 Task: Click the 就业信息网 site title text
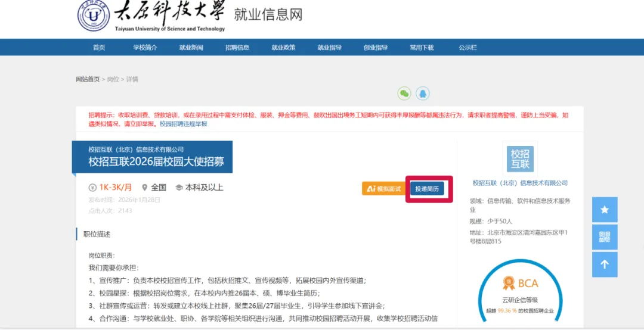coord(268,15)
